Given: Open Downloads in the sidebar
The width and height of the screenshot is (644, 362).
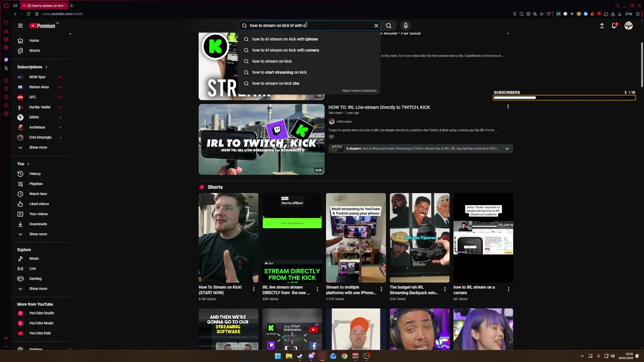Looking at the screenshot, I should coord(38,224).
